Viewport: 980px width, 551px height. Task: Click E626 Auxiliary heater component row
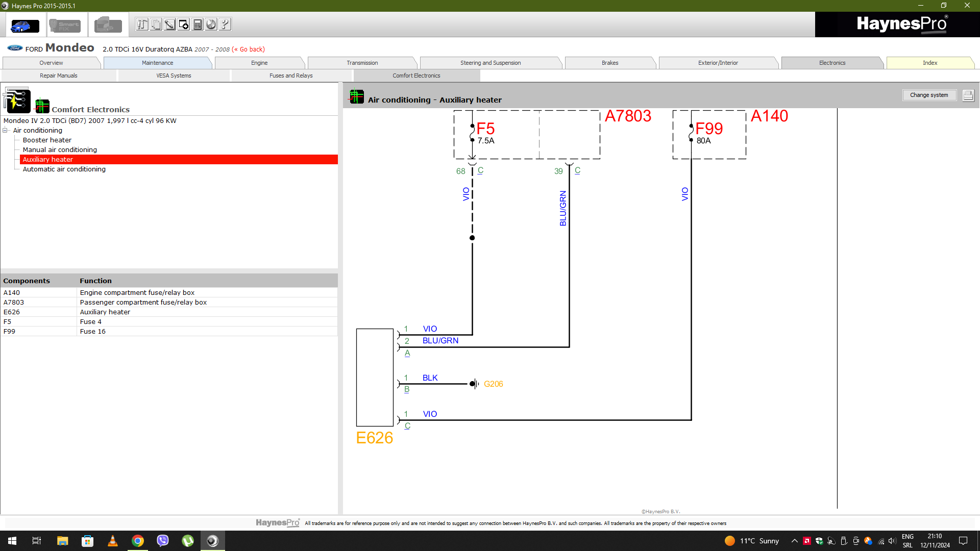[169, 312]
